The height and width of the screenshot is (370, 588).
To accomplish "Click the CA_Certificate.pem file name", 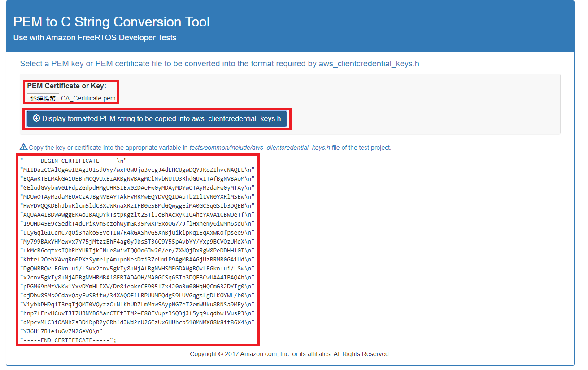I will point(88,98).
